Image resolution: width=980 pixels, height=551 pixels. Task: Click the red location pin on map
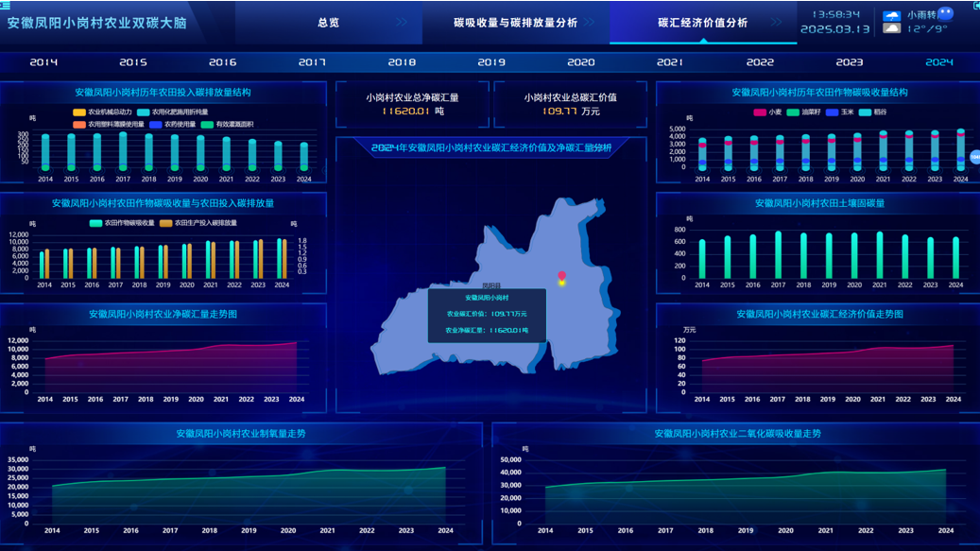tap(561, 277)
